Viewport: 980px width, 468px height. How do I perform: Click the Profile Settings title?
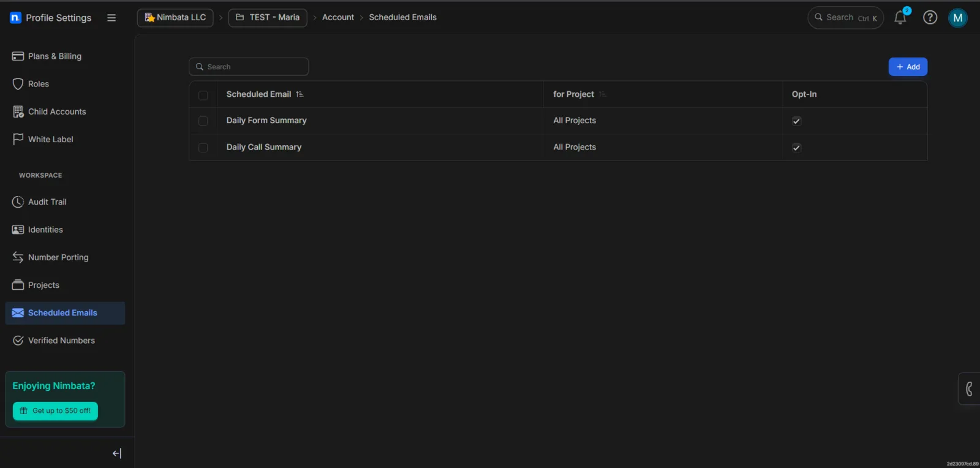click(59, 18)
